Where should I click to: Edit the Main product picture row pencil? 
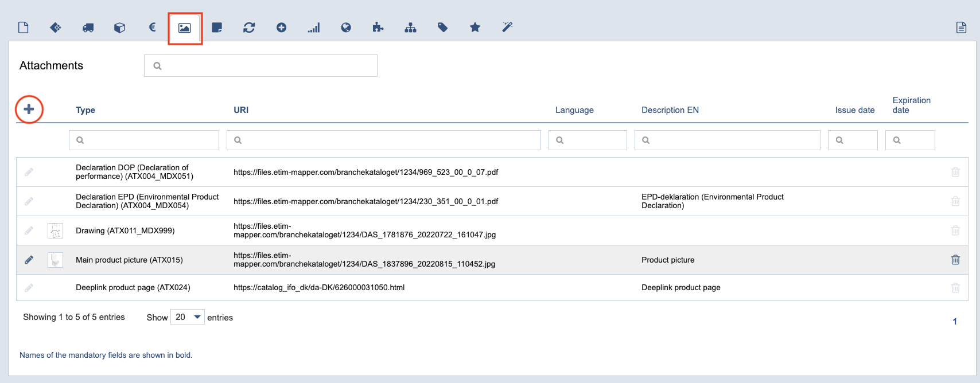click(29, 260)
